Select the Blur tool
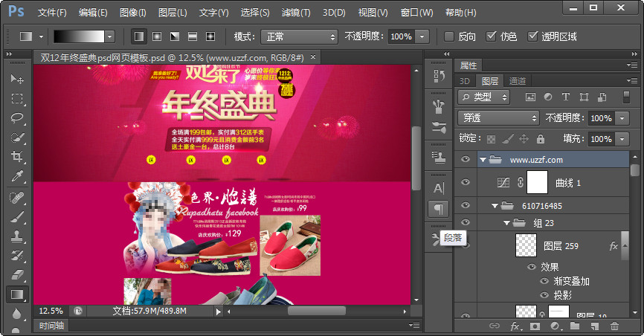This screenshot has height=336, width=644. (x=17, y=314)
